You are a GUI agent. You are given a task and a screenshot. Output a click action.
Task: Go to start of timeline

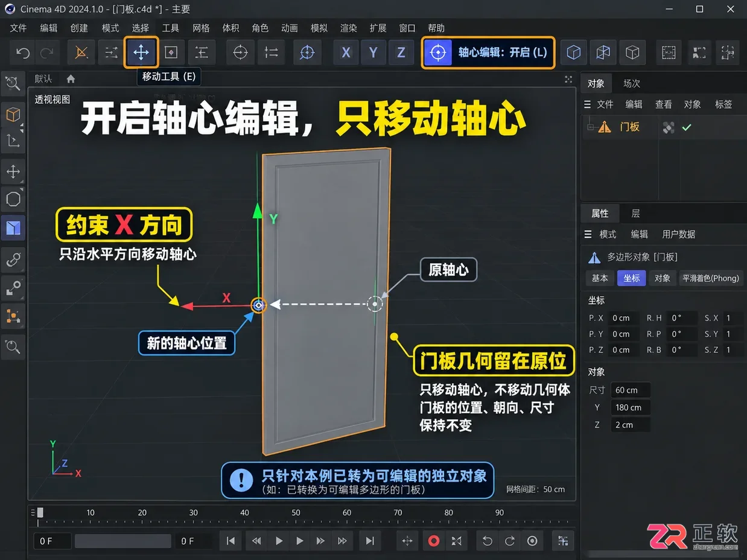pos(230,541)
